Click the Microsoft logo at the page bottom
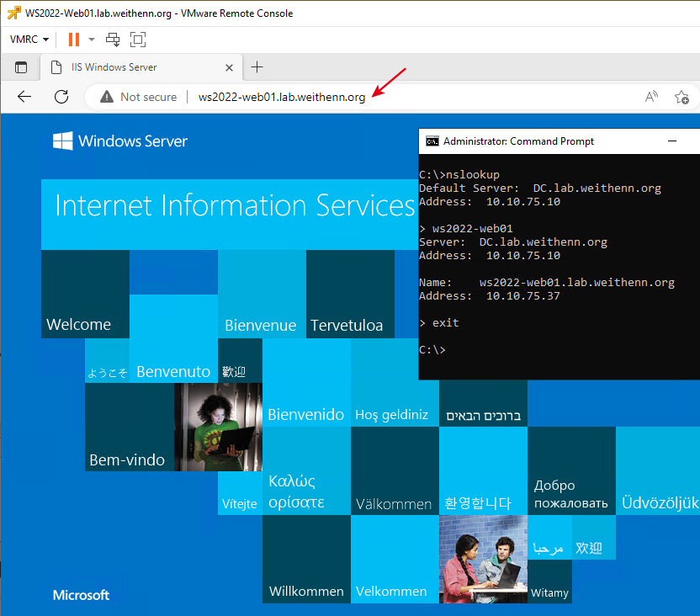 (81, 595)
